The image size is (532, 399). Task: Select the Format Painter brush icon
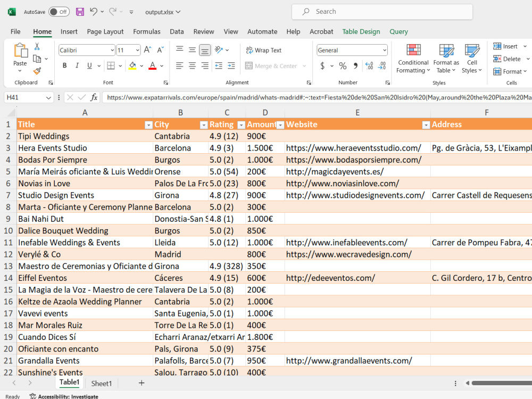(x=37, y=71)
